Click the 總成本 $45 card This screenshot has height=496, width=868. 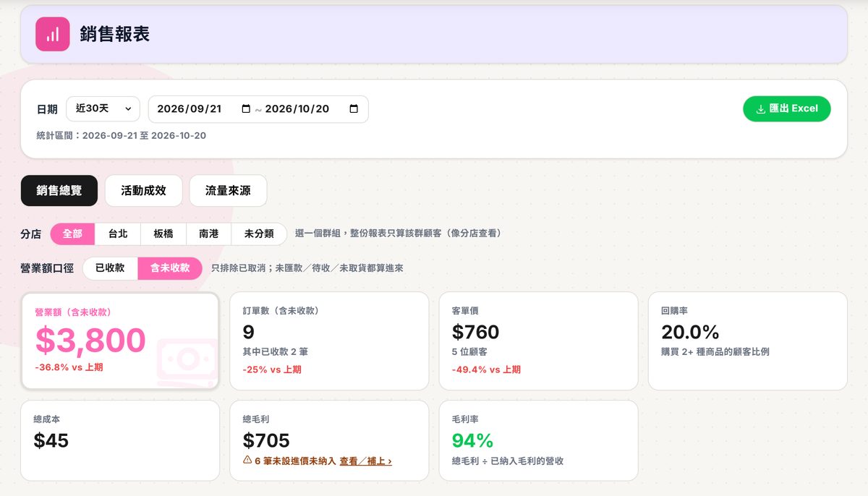[120, 440]
